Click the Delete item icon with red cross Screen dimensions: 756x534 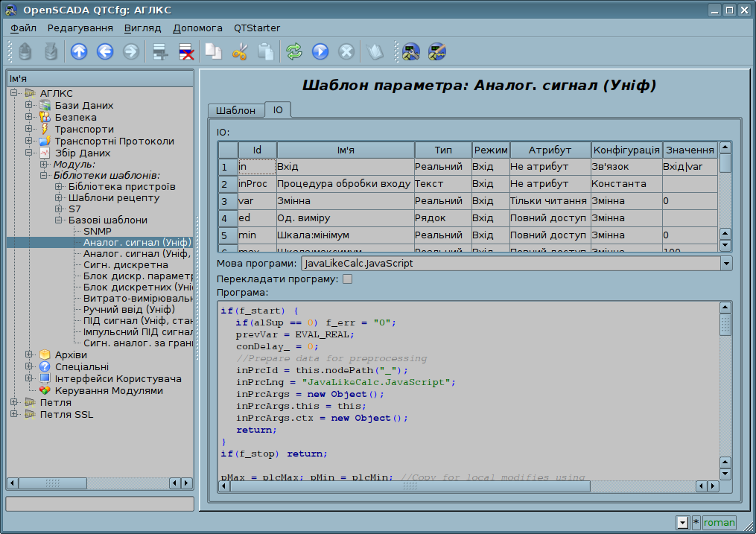[185, 51]
